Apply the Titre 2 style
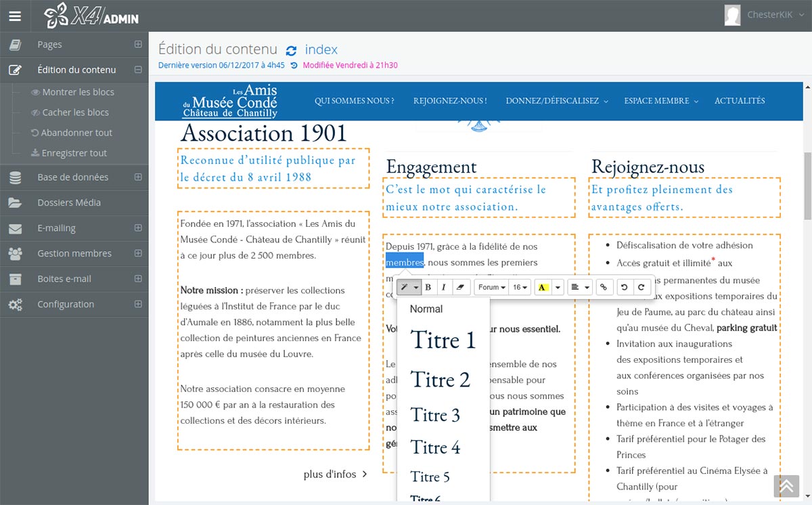Viewport: 812px width, 505px height. point(443,380)
